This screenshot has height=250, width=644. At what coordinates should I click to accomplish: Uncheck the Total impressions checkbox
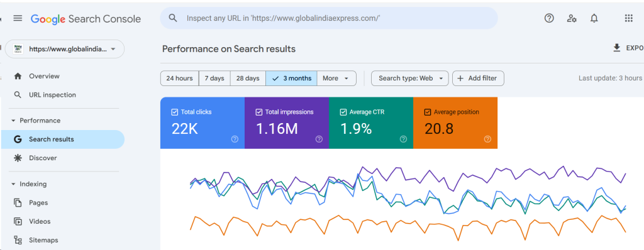tap(258, 112)
